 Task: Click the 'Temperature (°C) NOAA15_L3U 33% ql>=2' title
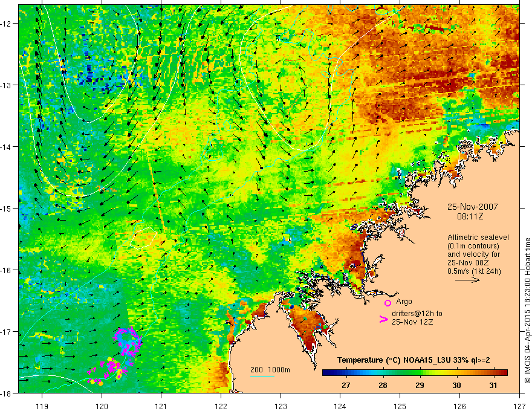click(414, 360)
